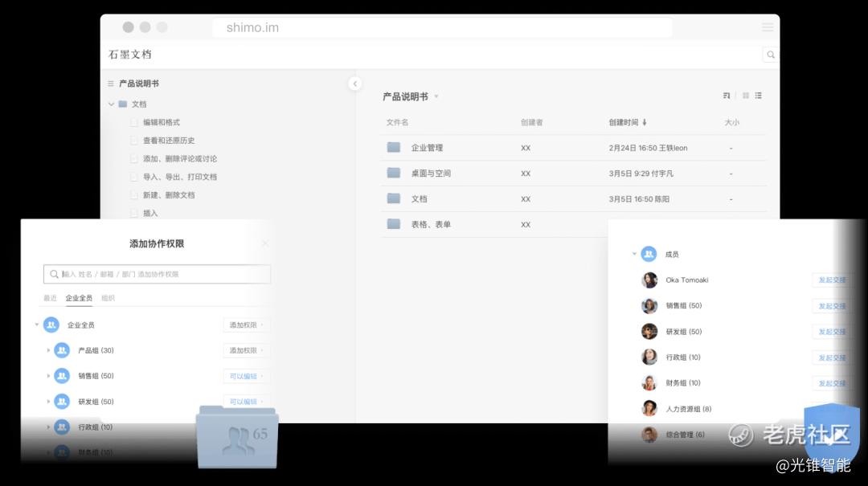The height and width of the screenshot is (486, 868).
Task: Click the 研发组 group icon in the permission dialog
Action: tap(62, 402)
